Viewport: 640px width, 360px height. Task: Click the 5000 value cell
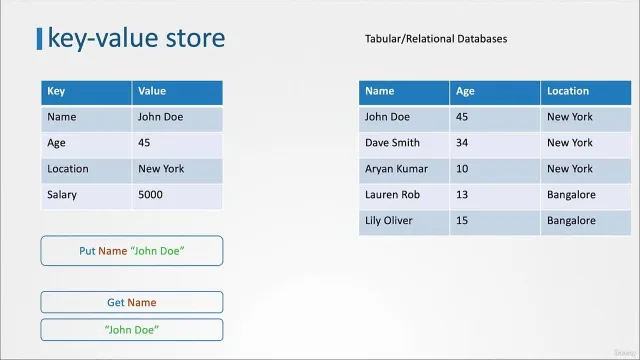[177, 196]
